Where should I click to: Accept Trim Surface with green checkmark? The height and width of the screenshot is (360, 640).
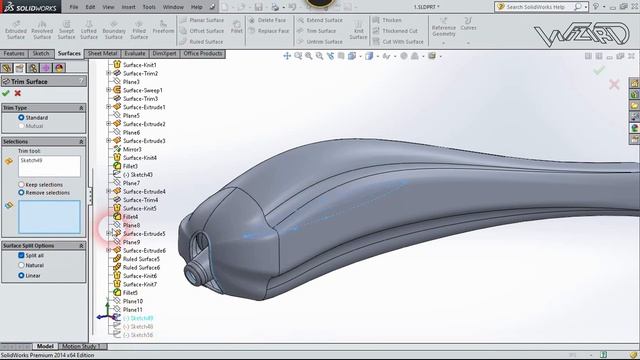pos(6,93)
